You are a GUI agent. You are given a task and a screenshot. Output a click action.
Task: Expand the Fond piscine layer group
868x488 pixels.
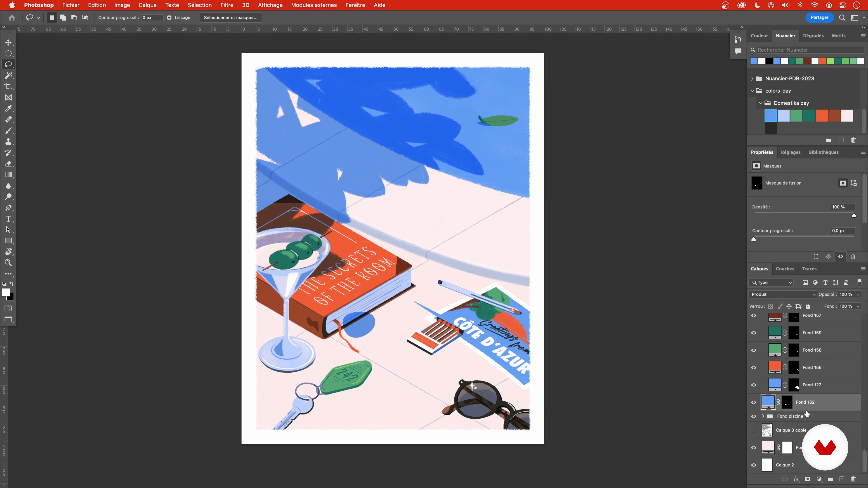pos(763,416)
